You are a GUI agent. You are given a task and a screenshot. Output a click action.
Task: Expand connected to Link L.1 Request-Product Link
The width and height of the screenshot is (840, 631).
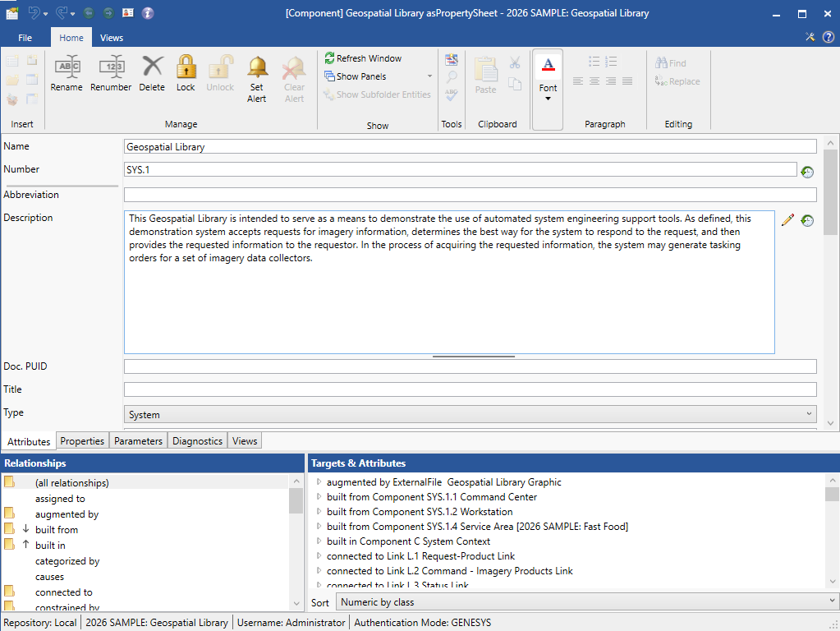pos(319,556)
